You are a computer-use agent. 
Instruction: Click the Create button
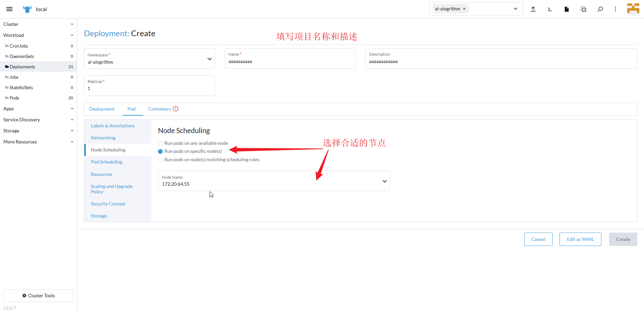(623, 239)
